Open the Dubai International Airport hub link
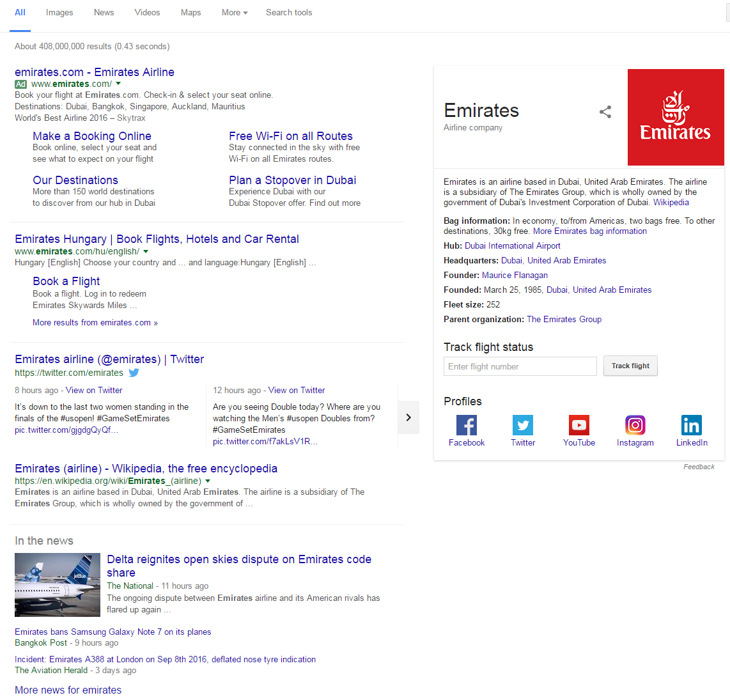730x700 pixels. [x=512, y=245]
